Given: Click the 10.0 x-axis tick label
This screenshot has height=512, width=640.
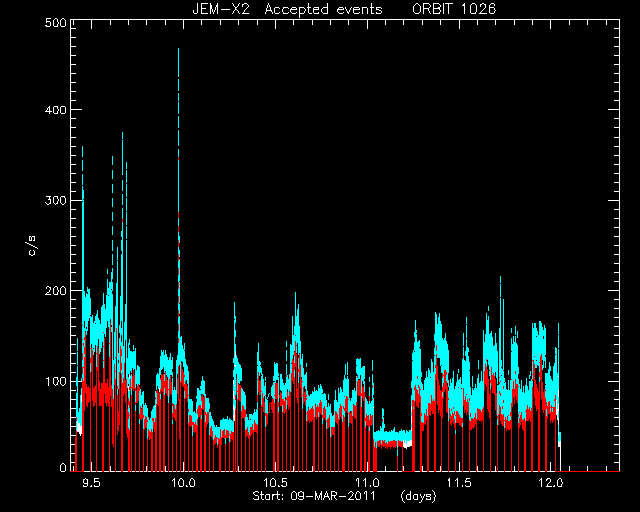Looking at the screenshot, I should click(x=183, y=483).
